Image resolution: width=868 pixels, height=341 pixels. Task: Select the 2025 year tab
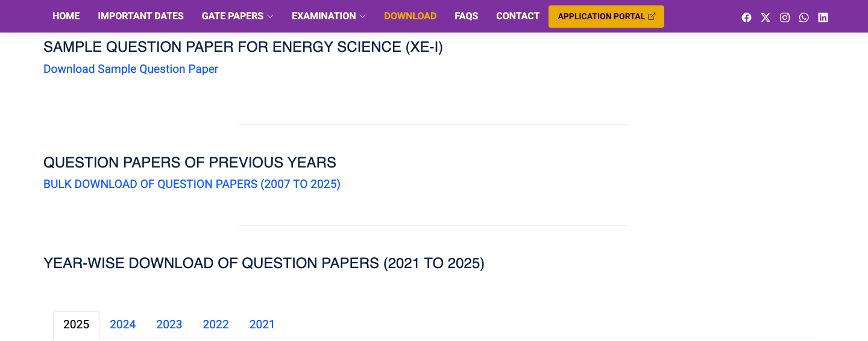77,325
